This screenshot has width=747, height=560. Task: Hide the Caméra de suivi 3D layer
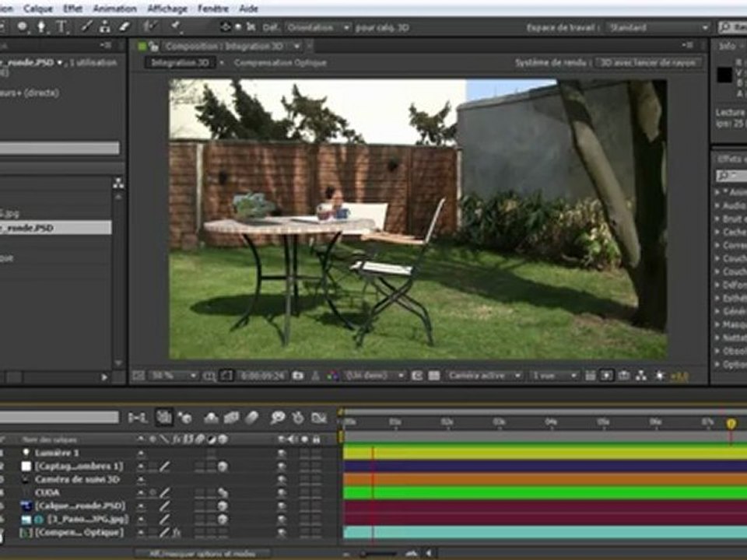282,480
